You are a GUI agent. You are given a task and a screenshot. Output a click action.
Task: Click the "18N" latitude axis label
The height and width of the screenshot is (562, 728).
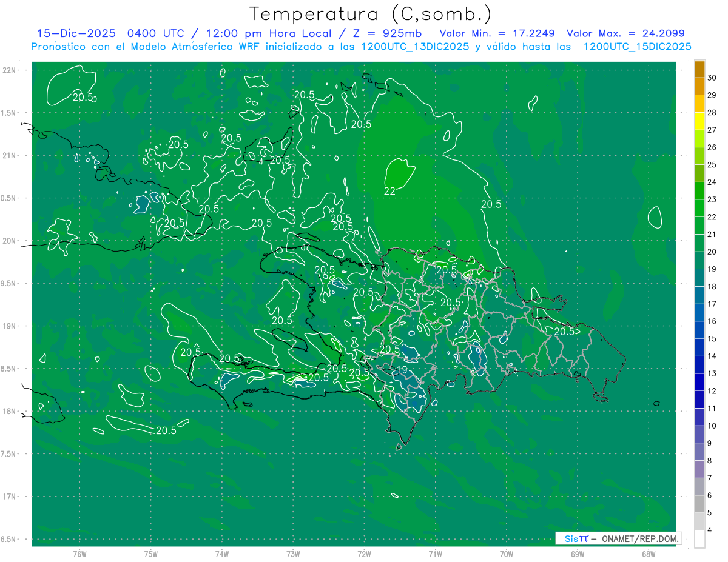pos(10,411)
